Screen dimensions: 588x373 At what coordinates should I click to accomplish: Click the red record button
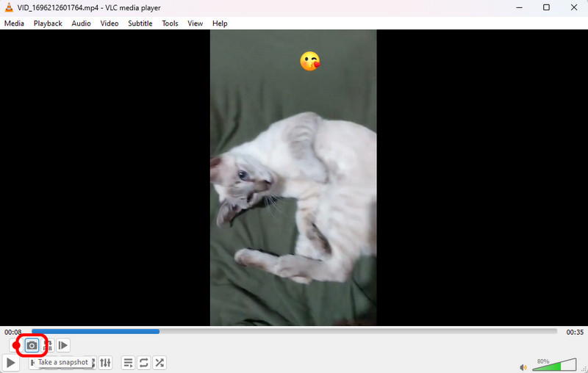[x=16, y=345]
